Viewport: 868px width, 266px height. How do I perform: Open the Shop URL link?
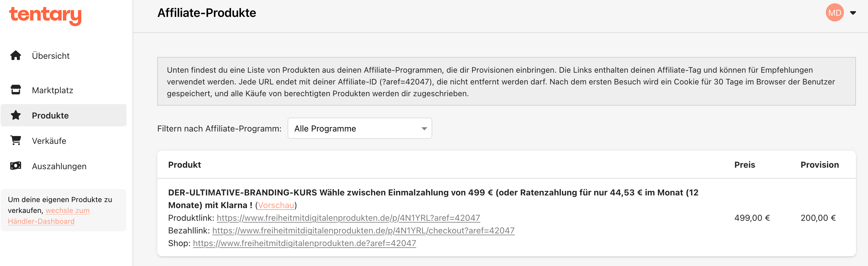[x=304, y=243]
